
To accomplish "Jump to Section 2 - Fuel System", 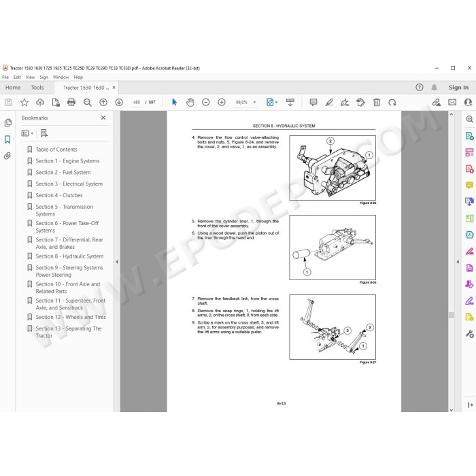I will 63,173.
